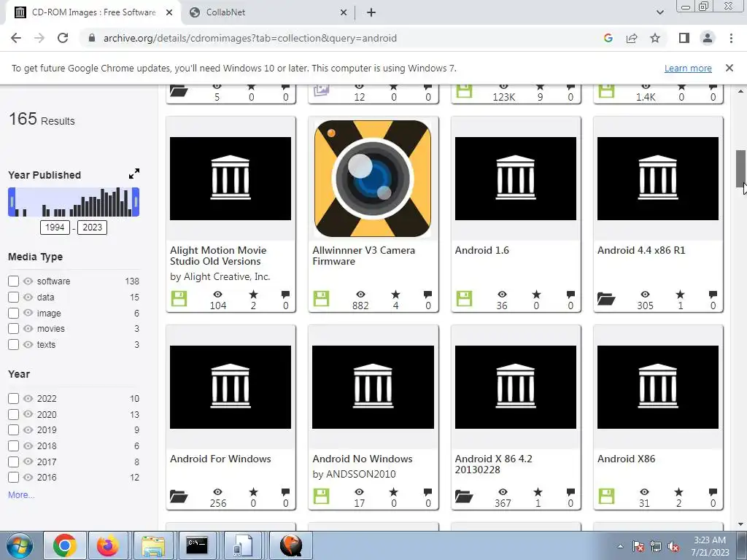
Task: Expand the Year Published histogram
Action: 134,174
